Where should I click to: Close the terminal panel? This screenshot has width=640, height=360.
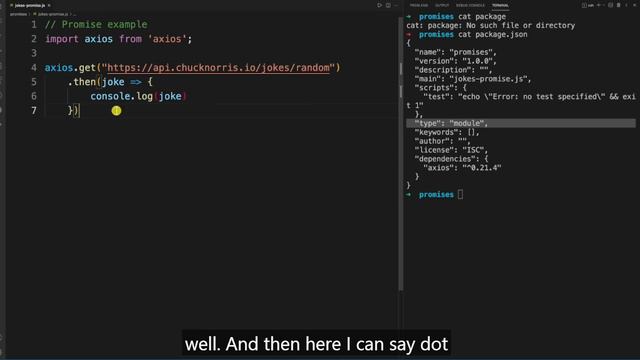pyautogui.click(x=635, y=5)
